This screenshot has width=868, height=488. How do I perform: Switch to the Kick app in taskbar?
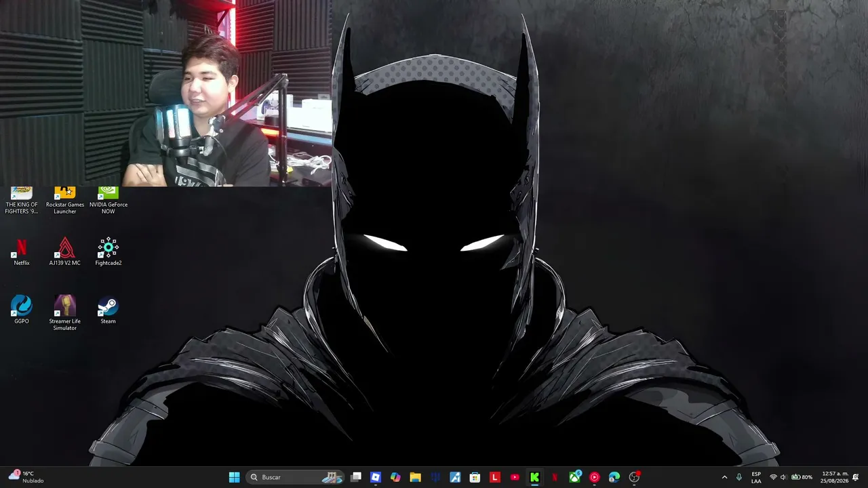(x=534, y=477)
